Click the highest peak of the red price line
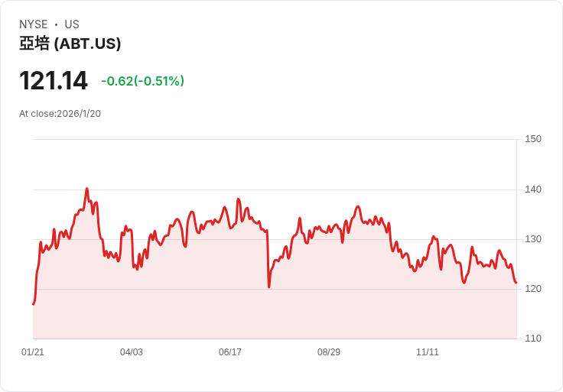The image size is (563, 392). [x=87, y=188]
